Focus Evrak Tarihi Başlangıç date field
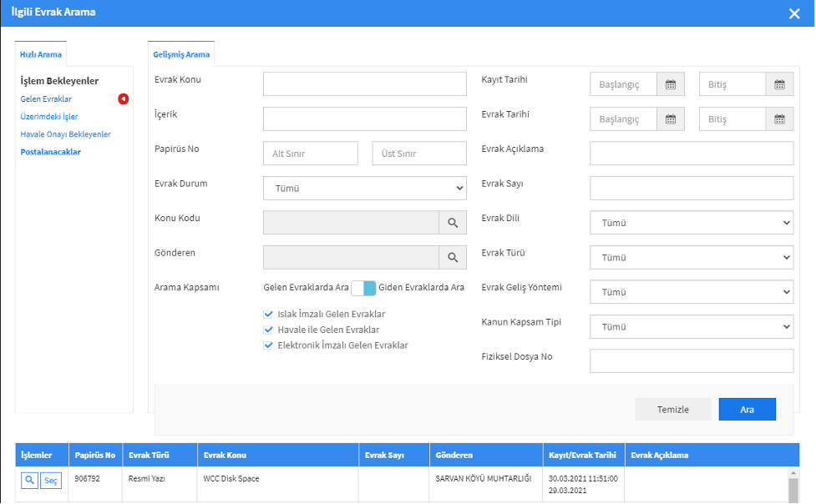The width and height of the screenshot is (816, 504). [x=623, y=119]
